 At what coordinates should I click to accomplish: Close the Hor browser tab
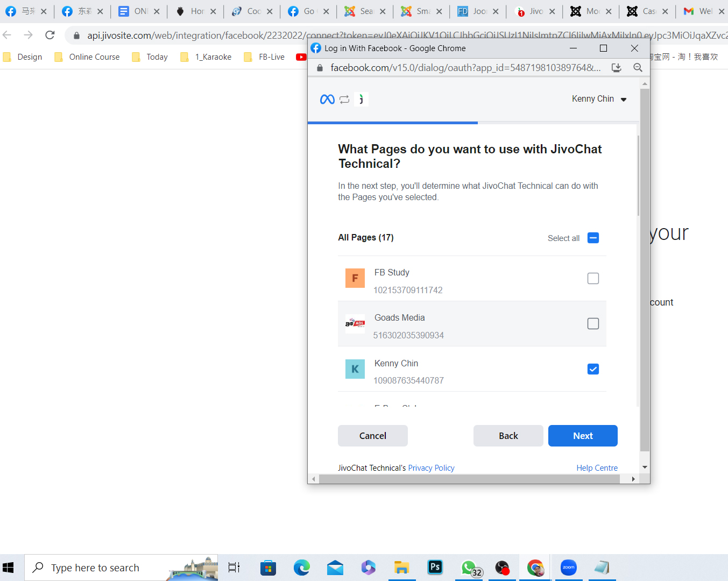point(213,11)
